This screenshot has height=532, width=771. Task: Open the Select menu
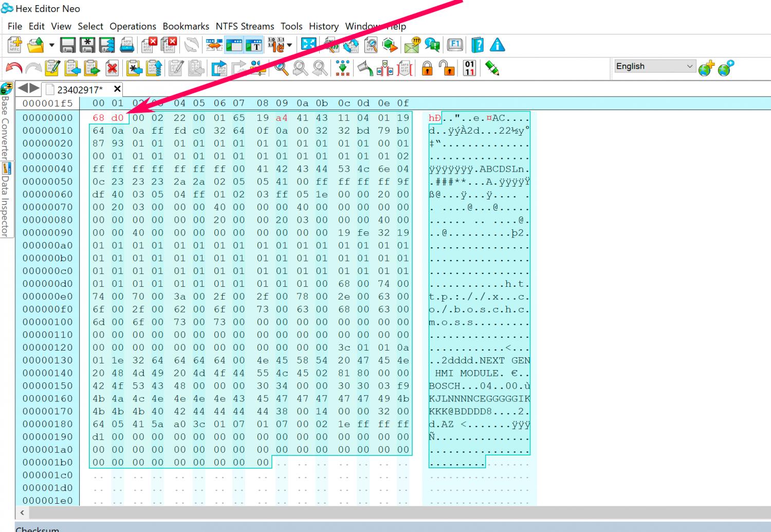[90, 26]
